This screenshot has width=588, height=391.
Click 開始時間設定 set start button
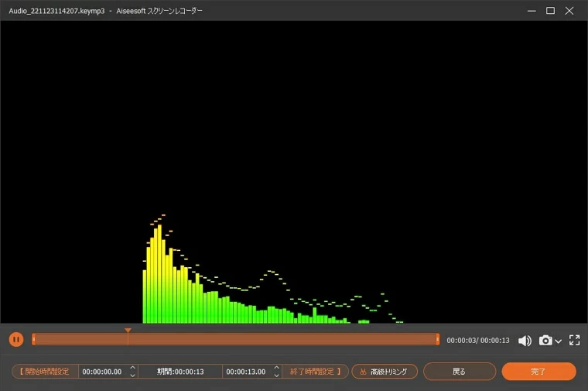pos(45,372)
